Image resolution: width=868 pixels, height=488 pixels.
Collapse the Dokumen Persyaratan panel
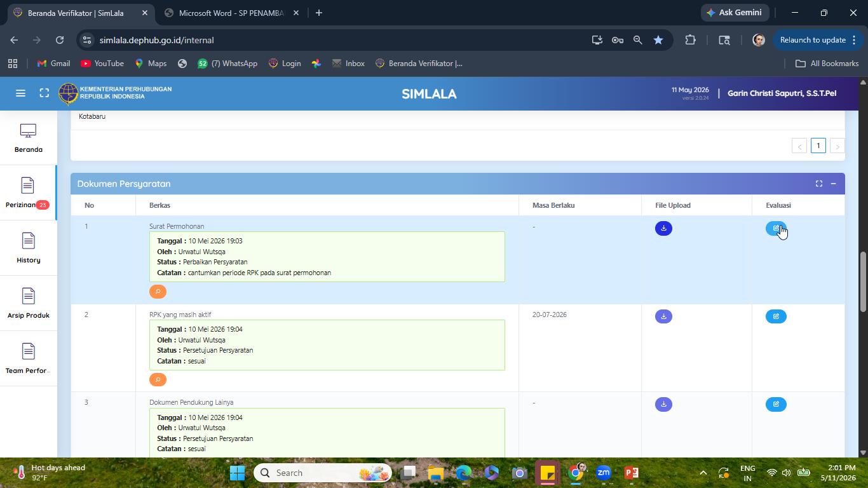click(833, 184)
